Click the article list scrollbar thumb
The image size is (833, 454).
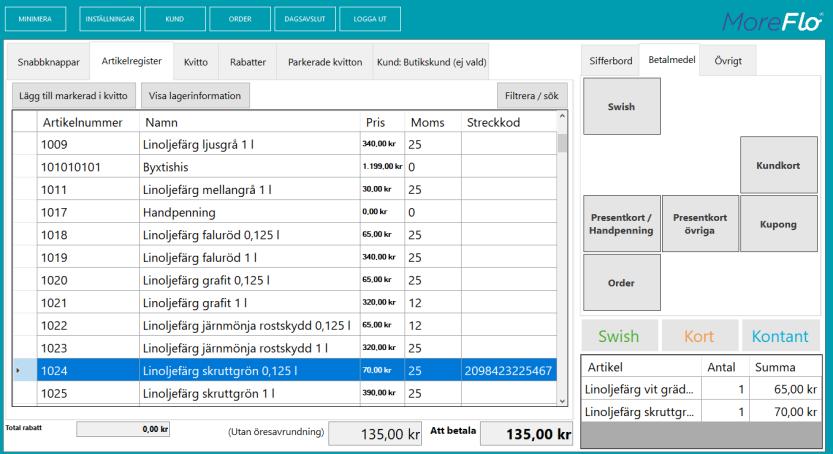point(562,143)
